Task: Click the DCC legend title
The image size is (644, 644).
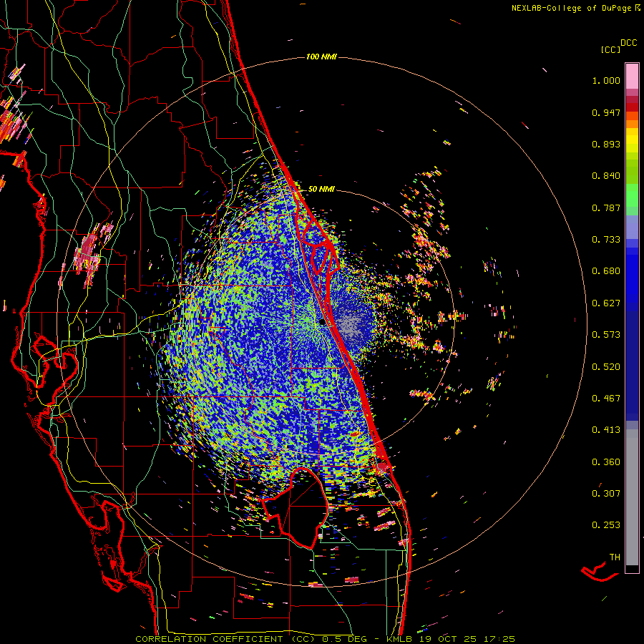Action: point(628,43)
